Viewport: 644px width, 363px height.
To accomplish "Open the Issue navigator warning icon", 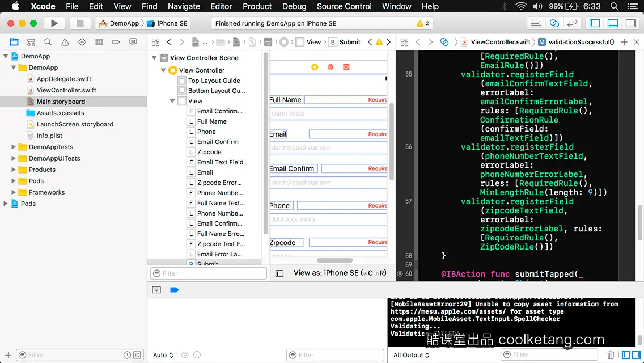I will click(x=65, y=42).
